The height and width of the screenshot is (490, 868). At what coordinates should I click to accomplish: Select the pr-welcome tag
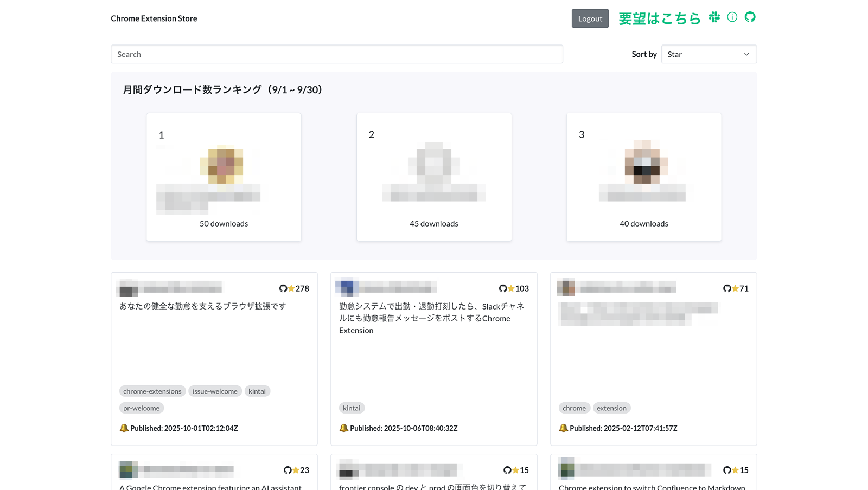pyautogui.click(x=141, y=408)
